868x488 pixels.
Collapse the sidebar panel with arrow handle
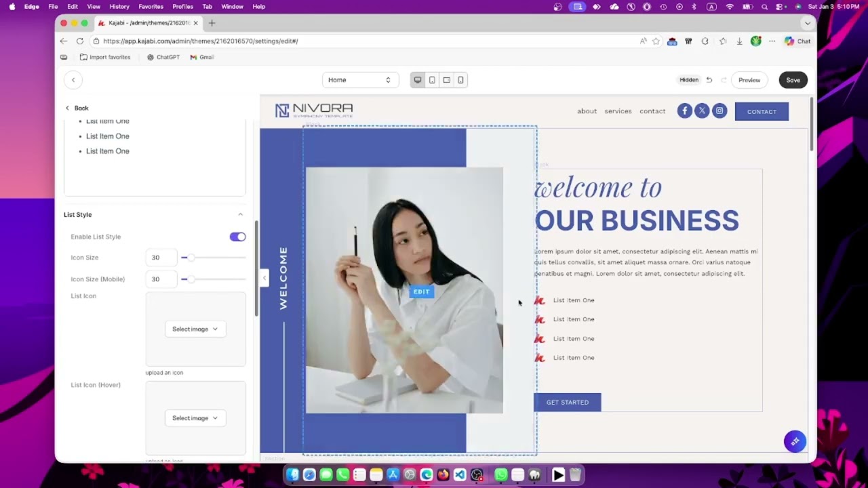[x=264, y=278]
